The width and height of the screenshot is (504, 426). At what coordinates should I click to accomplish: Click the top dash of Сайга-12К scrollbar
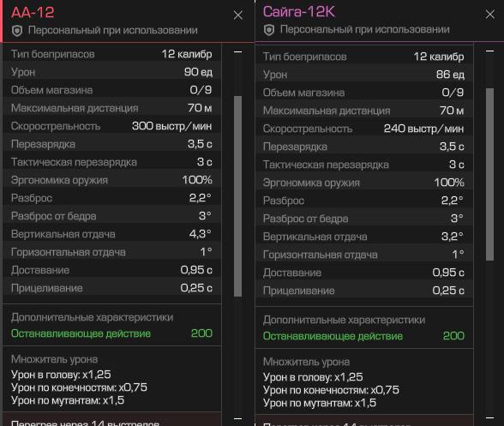[490, 51]
